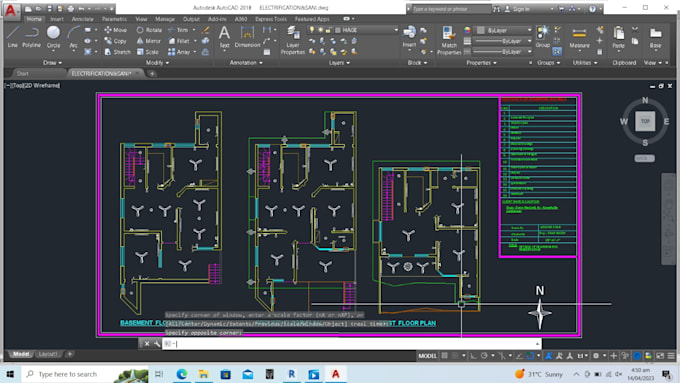Click the keyword search box
The image size is (680, 383).
pyautogui.click(x=450, y=9)
